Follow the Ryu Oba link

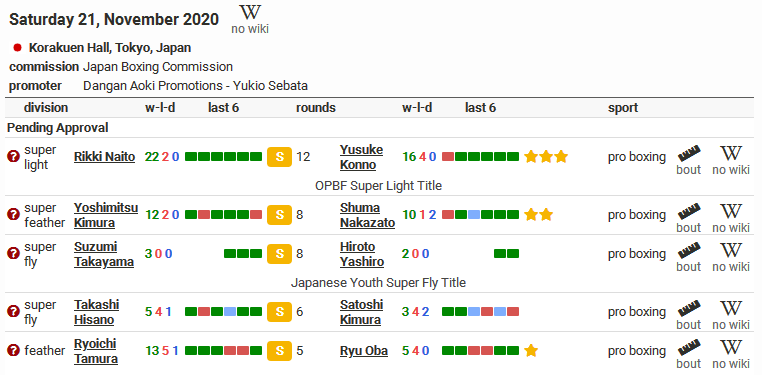tap(364, 351)
